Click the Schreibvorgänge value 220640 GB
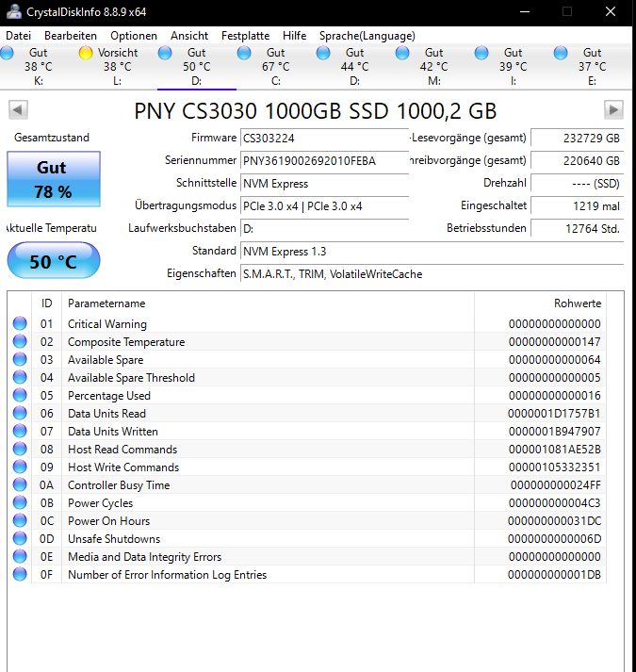 pos(578,161)
